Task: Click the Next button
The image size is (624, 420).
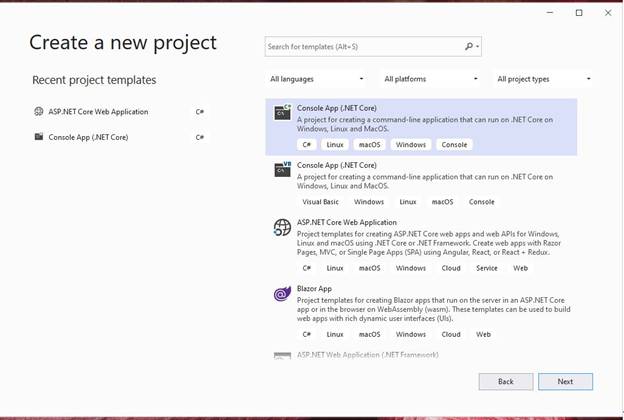Action: 565,381
